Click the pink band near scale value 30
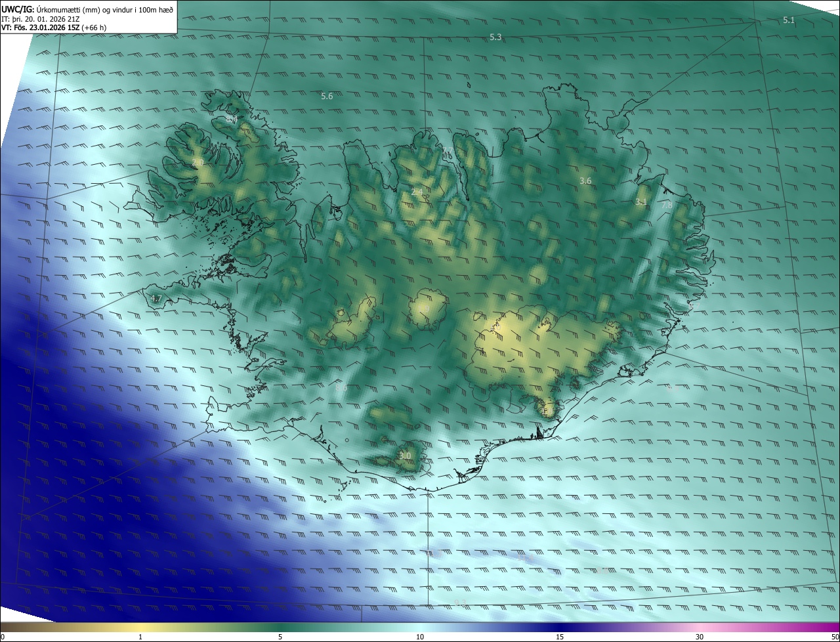Image resolution: width=840 pixels, height=642 pixels. pos(700,627)
